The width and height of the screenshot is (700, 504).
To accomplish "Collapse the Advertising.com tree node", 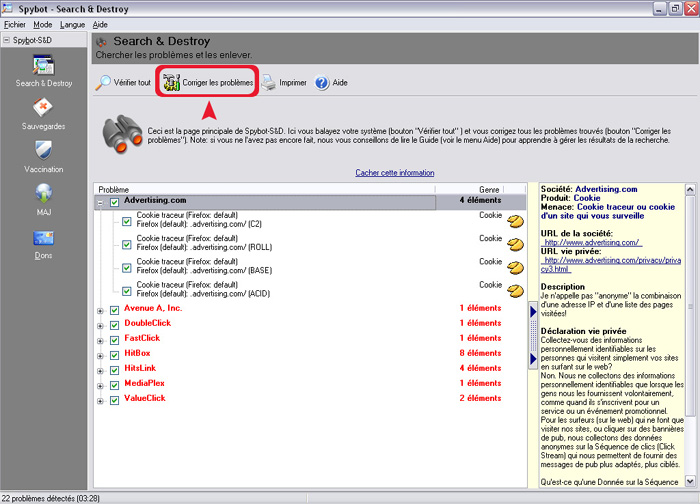I will pos(100,202).
